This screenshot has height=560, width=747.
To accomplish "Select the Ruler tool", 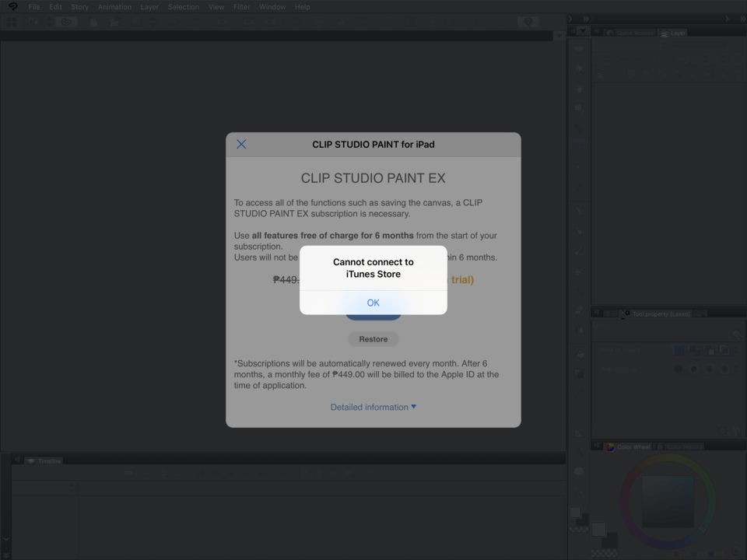I will tap(579, 432).
